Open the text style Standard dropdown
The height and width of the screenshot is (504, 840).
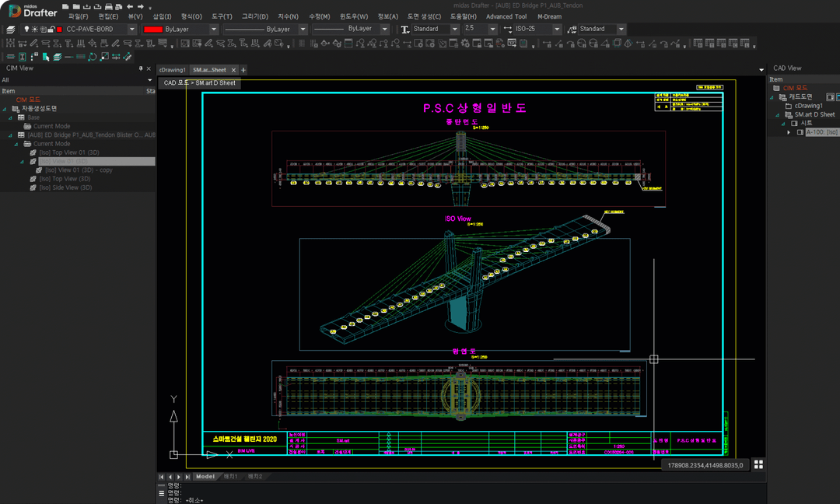(455, 30)
